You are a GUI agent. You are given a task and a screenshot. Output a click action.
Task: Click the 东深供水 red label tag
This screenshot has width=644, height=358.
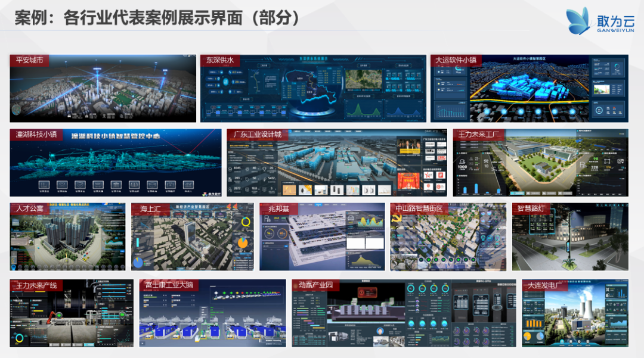219,60
